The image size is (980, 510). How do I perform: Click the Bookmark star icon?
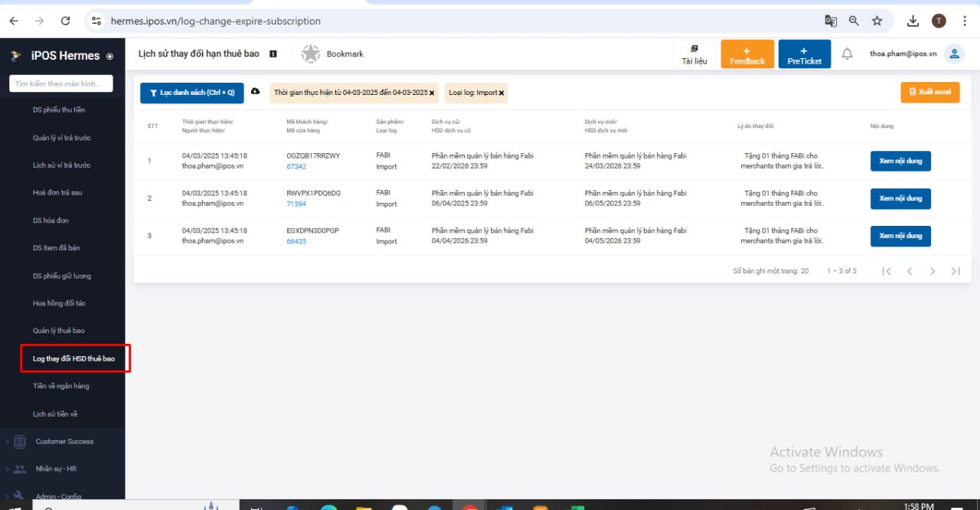pos(310,54)
